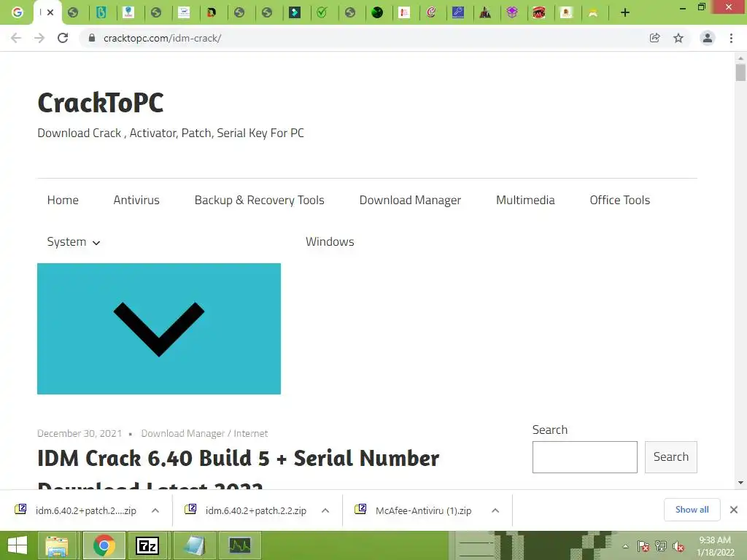Click the December 30, 2021 post date
747x560 pixels.
click(80, 433)
